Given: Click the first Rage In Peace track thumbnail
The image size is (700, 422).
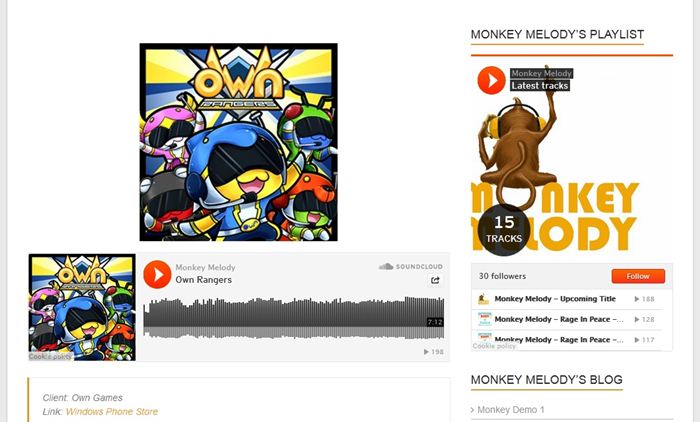Looking at the screenshot, I should [x=484, y=319].
